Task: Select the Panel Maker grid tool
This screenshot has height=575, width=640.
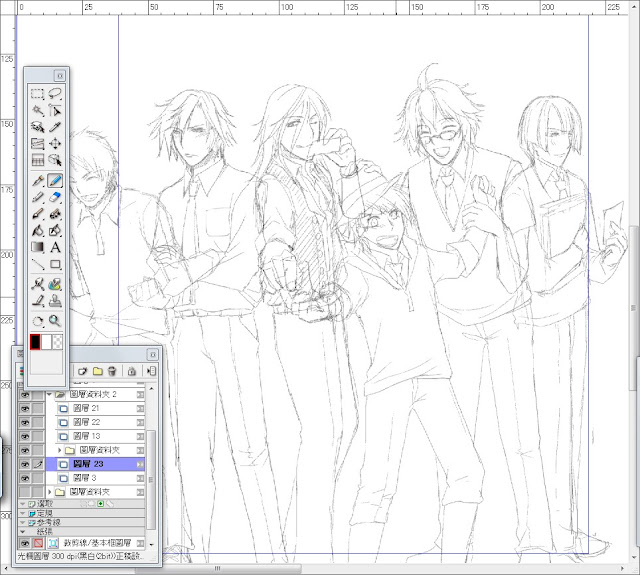Action: click(38, 160)
